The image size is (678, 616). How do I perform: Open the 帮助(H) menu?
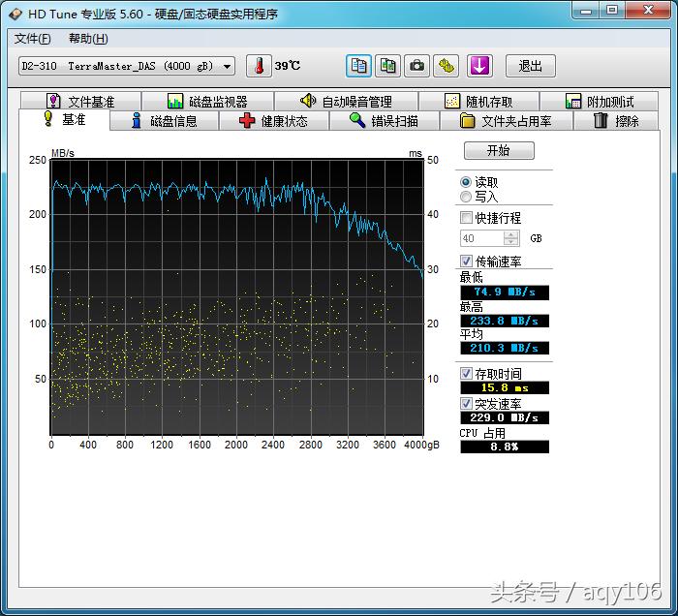click(x=88, y=39)
